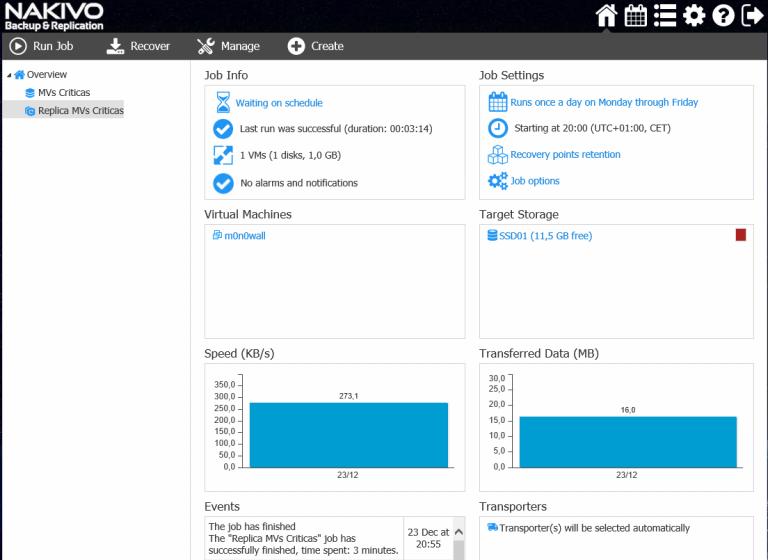Open the Create menu
Viewport: 768px width, 560px height.
click(316, 46)
